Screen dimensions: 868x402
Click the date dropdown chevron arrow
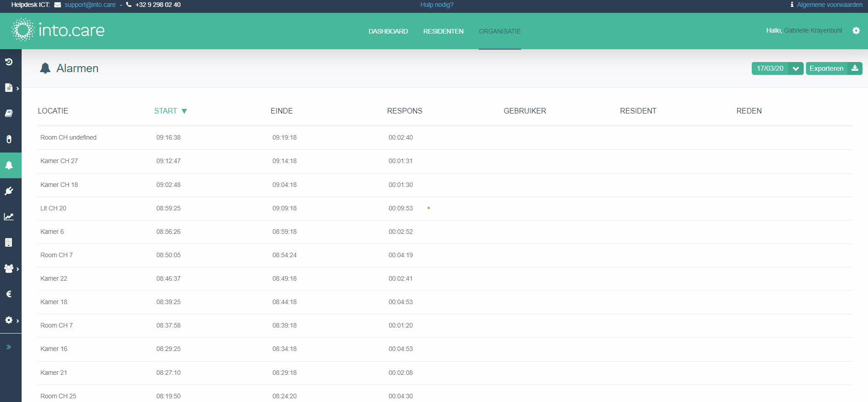[796, 68]
